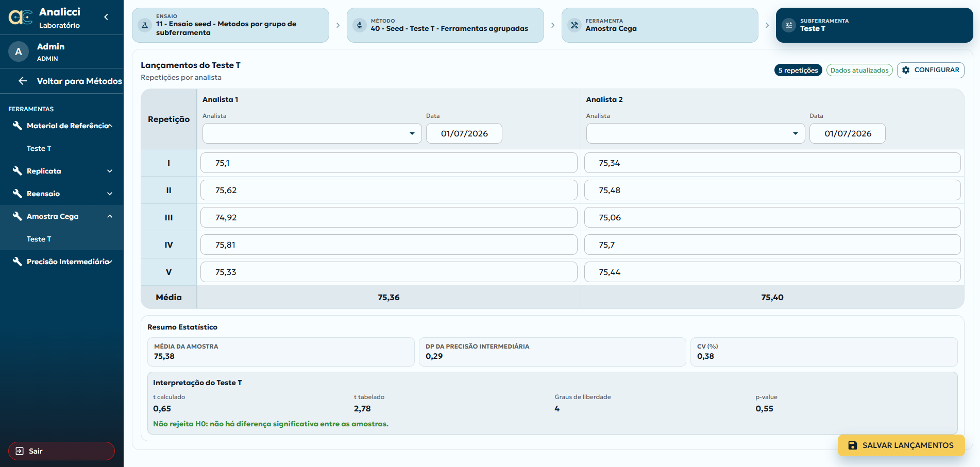The height and width of the screenshot is (467, 980).
Task: Click the CONFIGURAR button
Action: coord(931,70)
